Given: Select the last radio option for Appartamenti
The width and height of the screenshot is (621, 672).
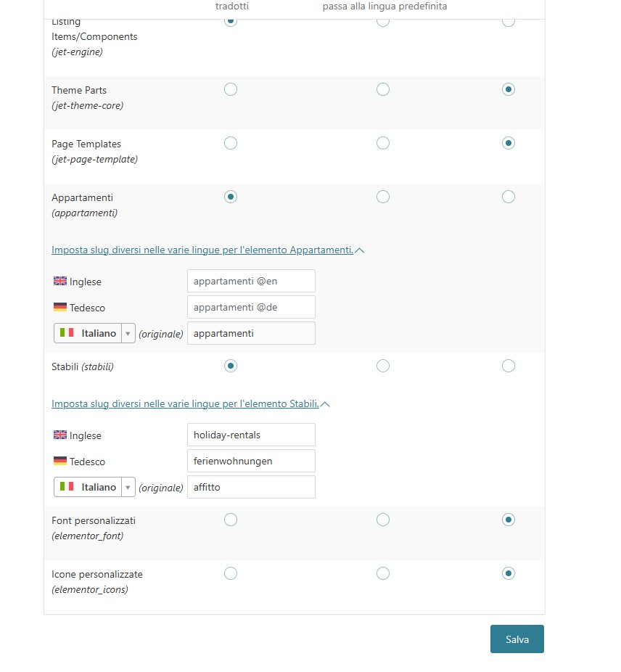Looking at the screenshot, I should coord(509,197).
